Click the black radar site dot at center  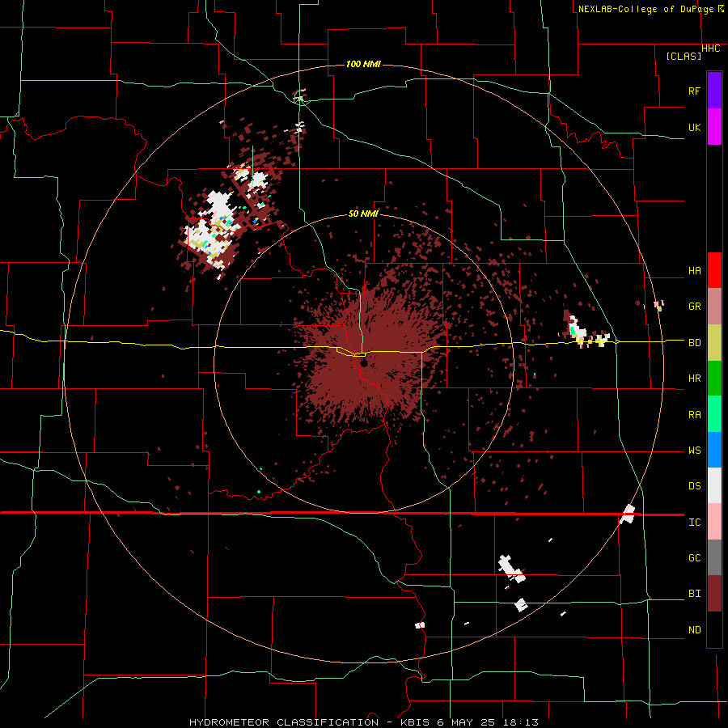click(x=363, y=362)
